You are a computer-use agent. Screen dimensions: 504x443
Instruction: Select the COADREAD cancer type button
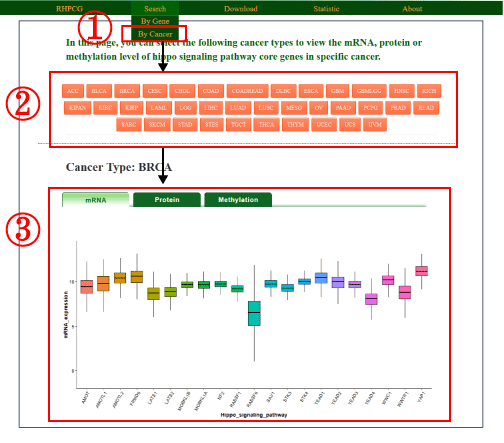tap(248, 91)
